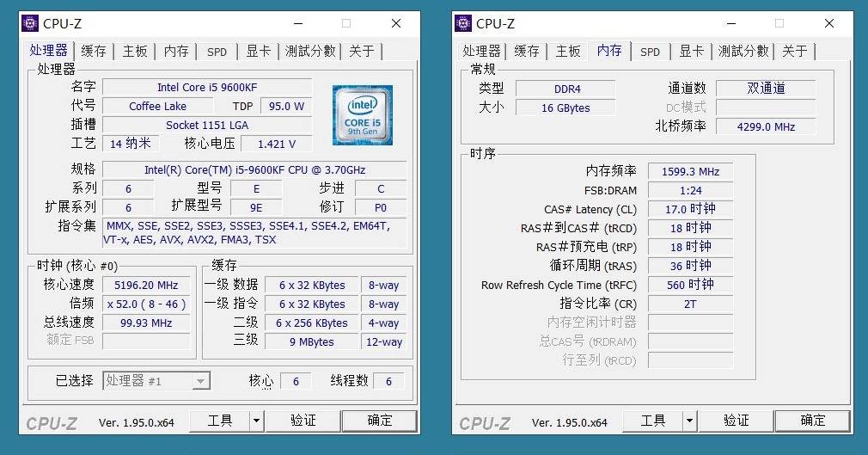
Task: Open the 显卡 tab in left window
Action: point(259,51)
